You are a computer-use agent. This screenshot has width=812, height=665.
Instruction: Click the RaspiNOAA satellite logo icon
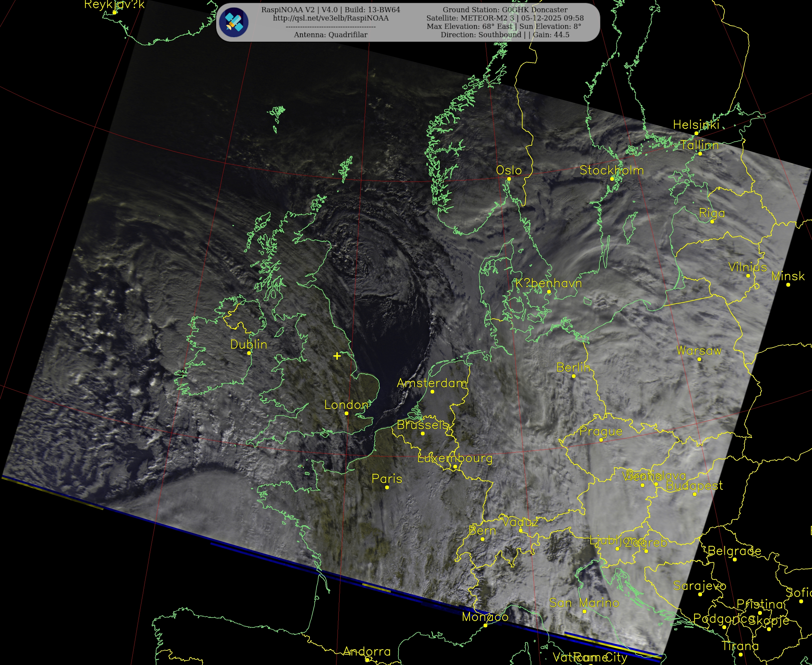(x=234, y=22)
